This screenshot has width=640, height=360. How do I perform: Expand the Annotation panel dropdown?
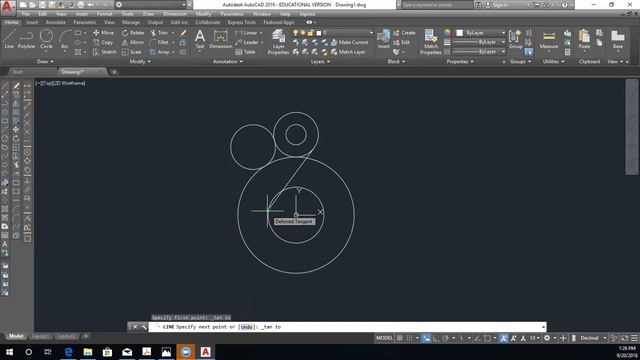(x=228, y=62)
